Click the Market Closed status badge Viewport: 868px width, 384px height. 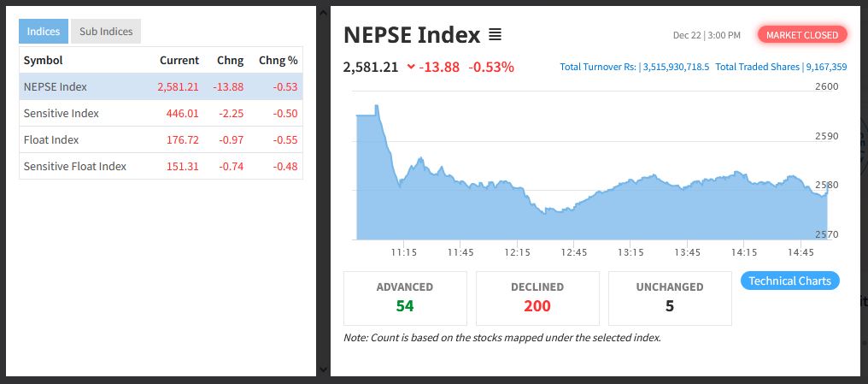802,35
